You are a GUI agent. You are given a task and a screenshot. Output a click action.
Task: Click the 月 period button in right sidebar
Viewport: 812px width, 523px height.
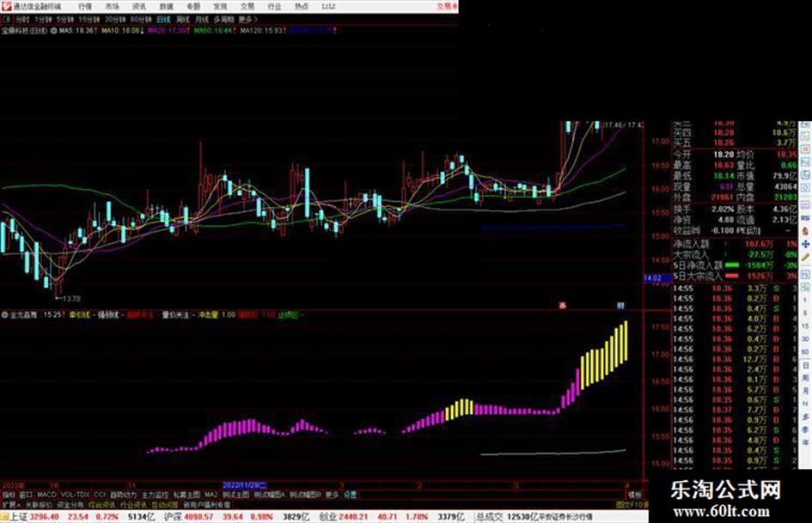805,391
